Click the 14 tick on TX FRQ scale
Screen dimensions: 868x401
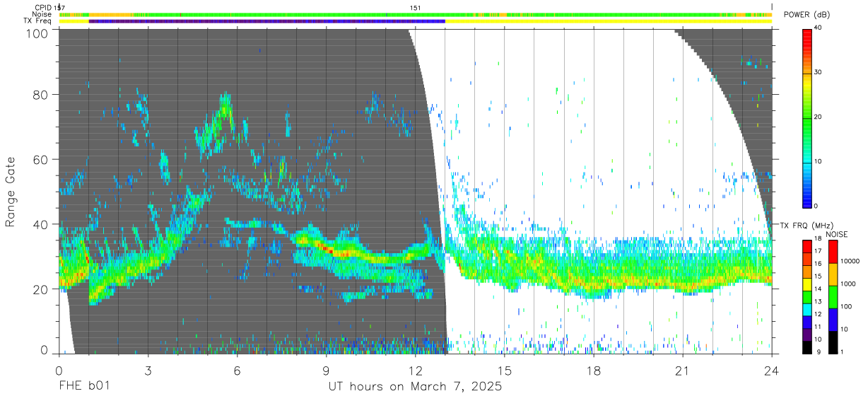click(x=818, y=289)
